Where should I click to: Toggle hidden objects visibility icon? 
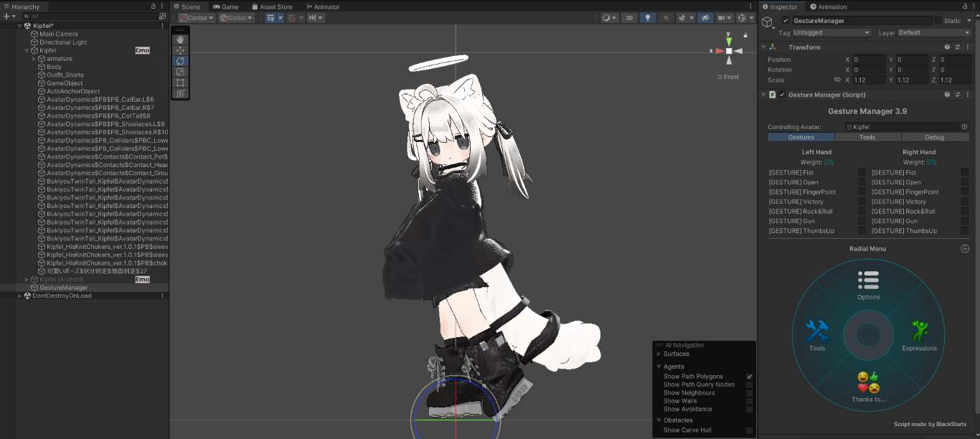point(705,18)
